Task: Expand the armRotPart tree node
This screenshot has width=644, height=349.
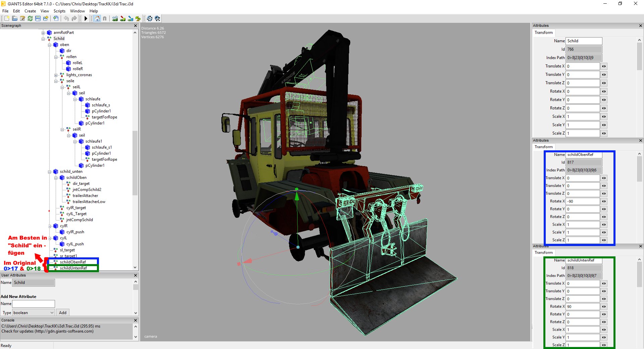Action: tap(43, 33)
